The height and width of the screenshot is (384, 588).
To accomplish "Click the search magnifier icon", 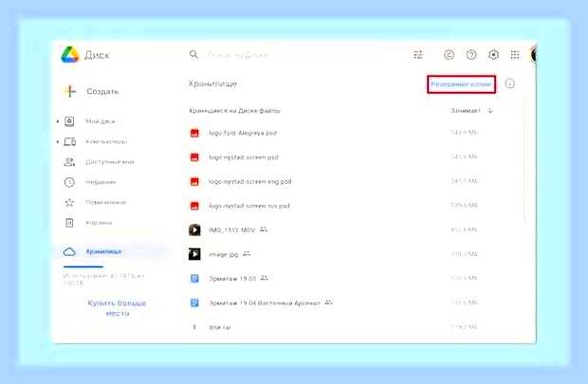I will click(193, 55).
